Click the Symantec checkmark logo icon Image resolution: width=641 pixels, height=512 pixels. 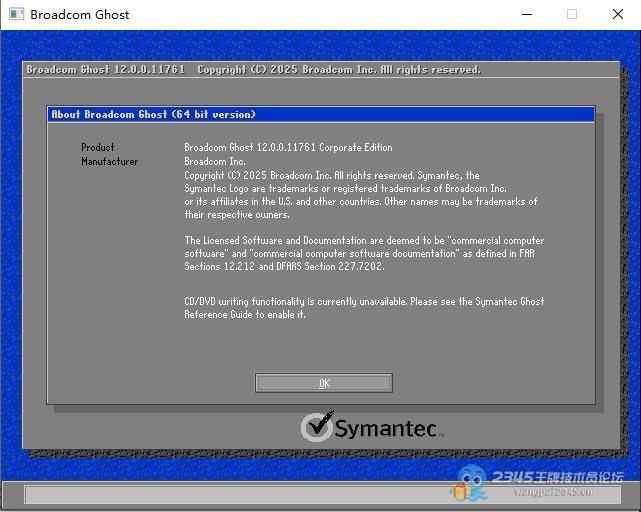[317, 427]
